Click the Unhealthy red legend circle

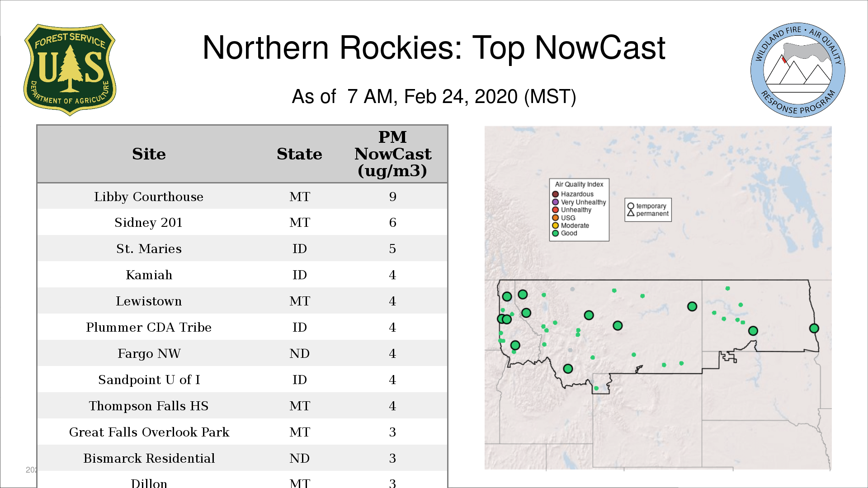tap(555, 210)
